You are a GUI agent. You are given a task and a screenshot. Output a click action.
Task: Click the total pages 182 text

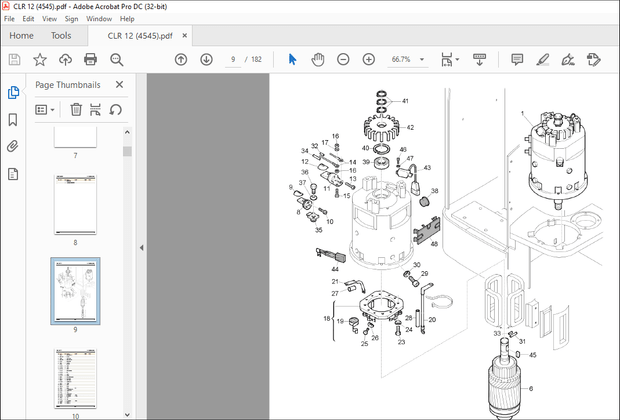click(257, 59)
